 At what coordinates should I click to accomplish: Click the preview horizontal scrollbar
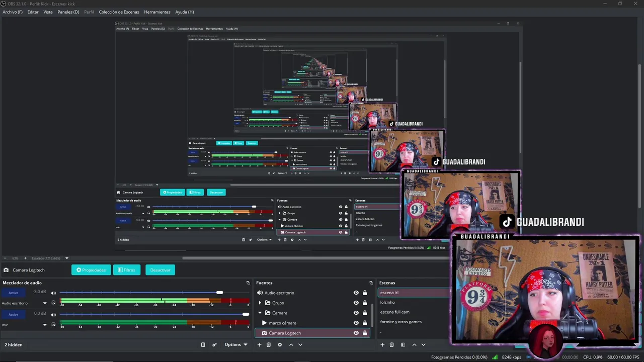click(316, 258)
